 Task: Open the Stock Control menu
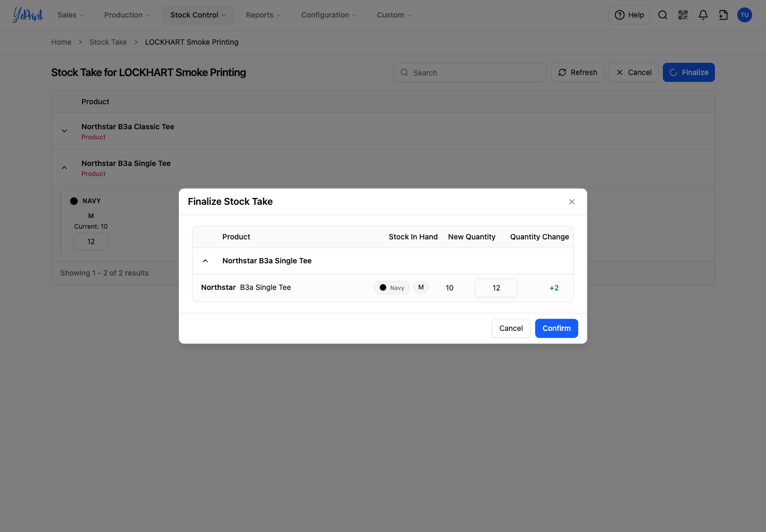coord(198,15)
